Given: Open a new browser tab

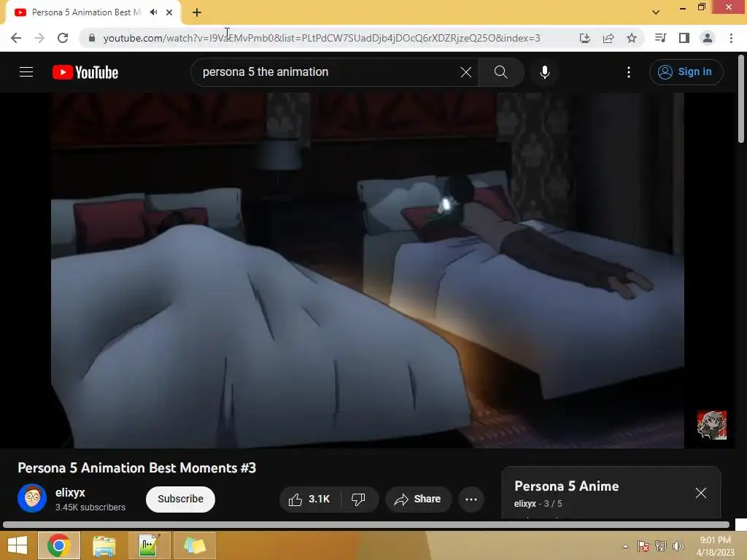Looking at the screenshot, I should (197, 13).
